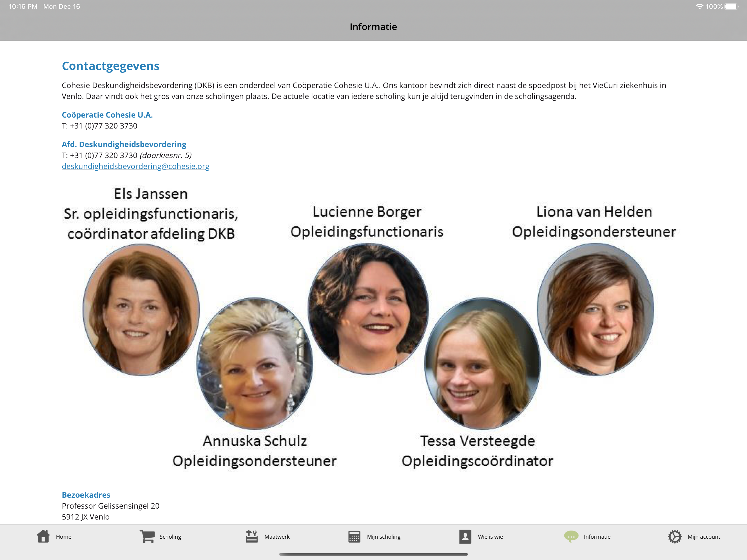This screenshot has height=560, width=747.
Task: Tap the Coöperatie Cohesie U.A. subheading
Action: tap(107, 115)
